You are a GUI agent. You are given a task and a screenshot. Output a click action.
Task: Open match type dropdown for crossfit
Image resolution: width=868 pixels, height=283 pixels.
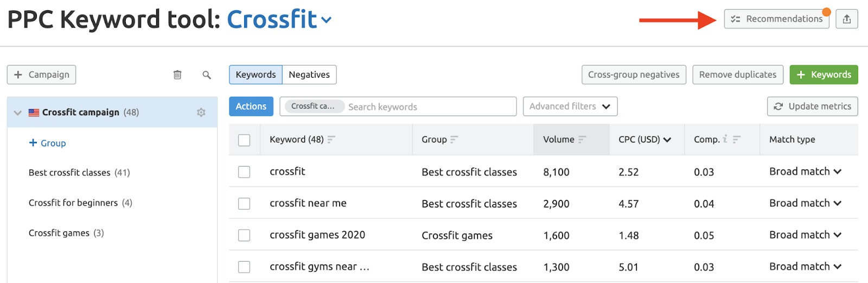point(806,172)
